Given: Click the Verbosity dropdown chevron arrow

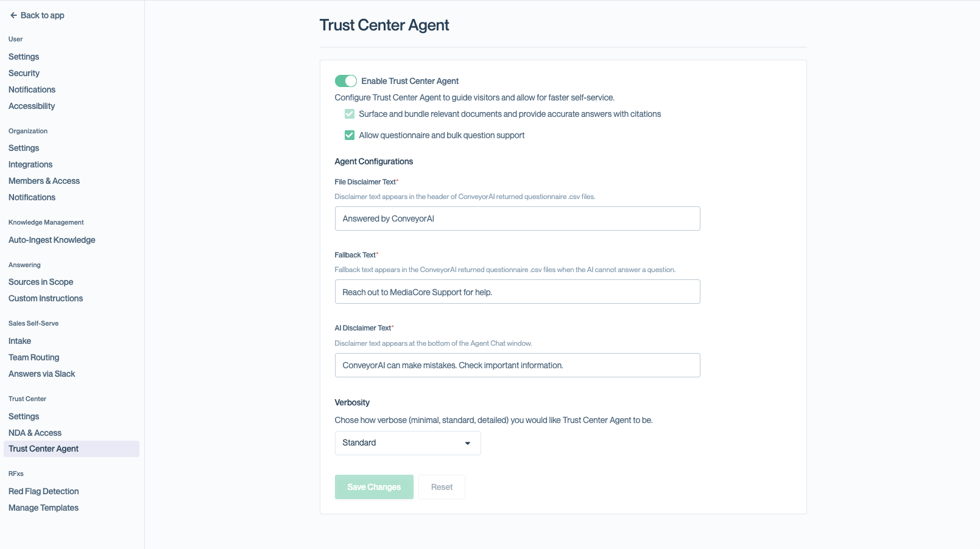Looking at the screenshot, I should click(467, 443).
